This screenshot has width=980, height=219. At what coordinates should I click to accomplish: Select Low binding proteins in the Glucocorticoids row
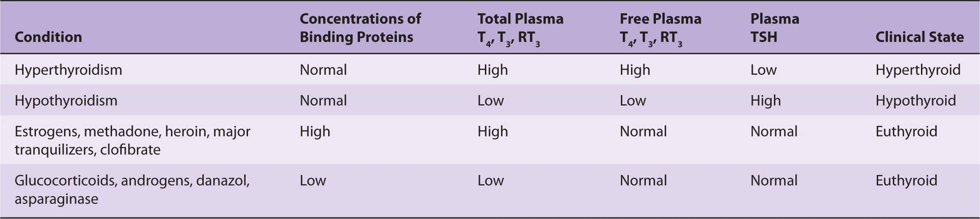(312, 181)
